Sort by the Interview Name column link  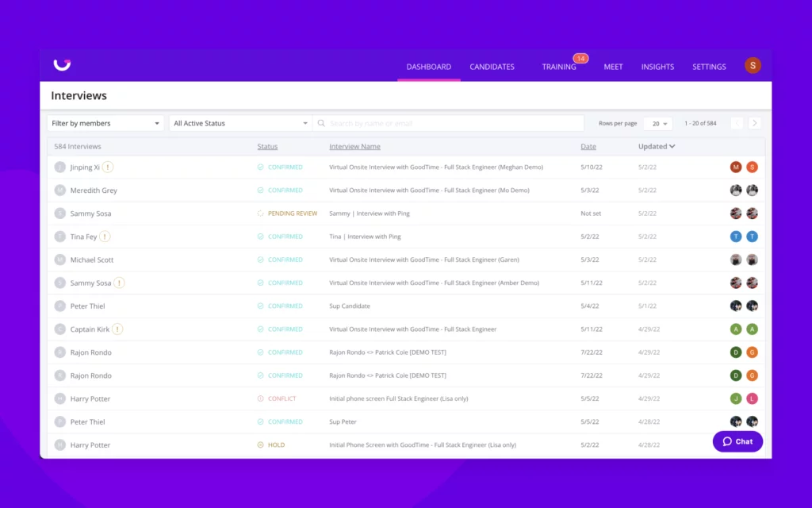(x=354, y=146)
